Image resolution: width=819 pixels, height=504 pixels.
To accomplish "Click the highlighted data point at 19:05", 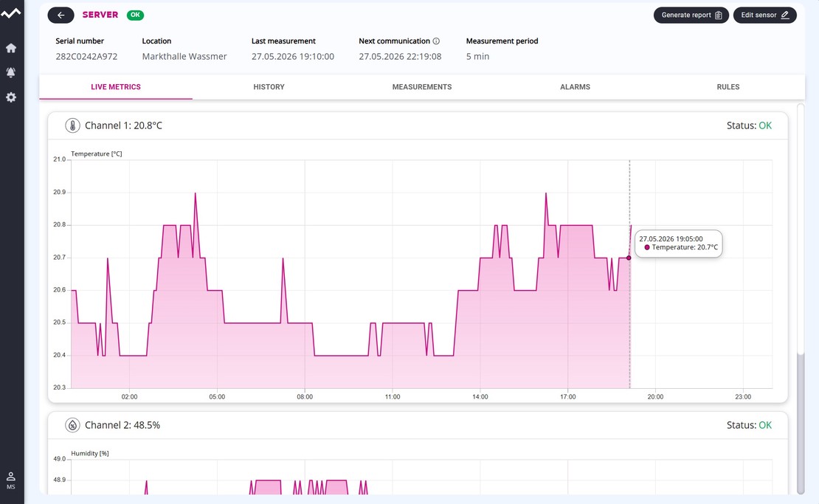I will pyautogui.click(x=629, y=258).
